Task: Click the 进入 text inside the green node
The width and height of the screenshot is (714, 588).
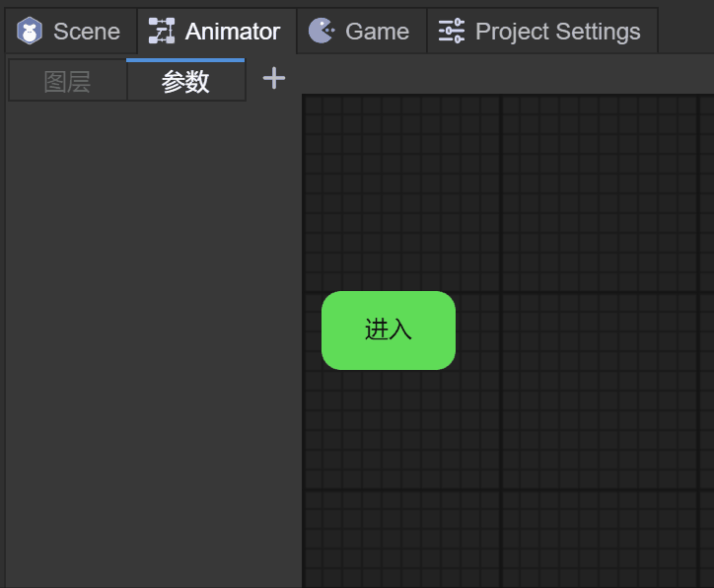Action: tap(388, 330)
